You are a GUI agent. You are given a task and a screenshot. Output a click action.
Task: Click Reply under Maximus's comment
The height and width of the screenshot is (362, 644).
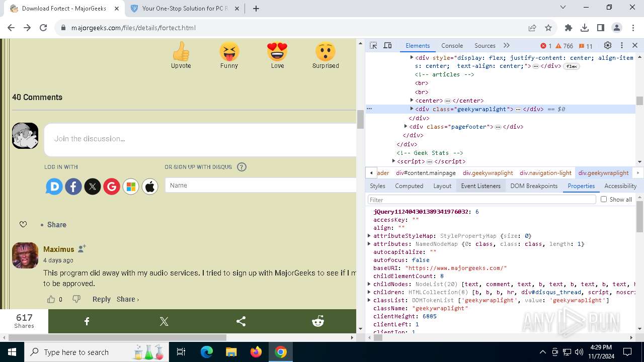pos(101,299)
